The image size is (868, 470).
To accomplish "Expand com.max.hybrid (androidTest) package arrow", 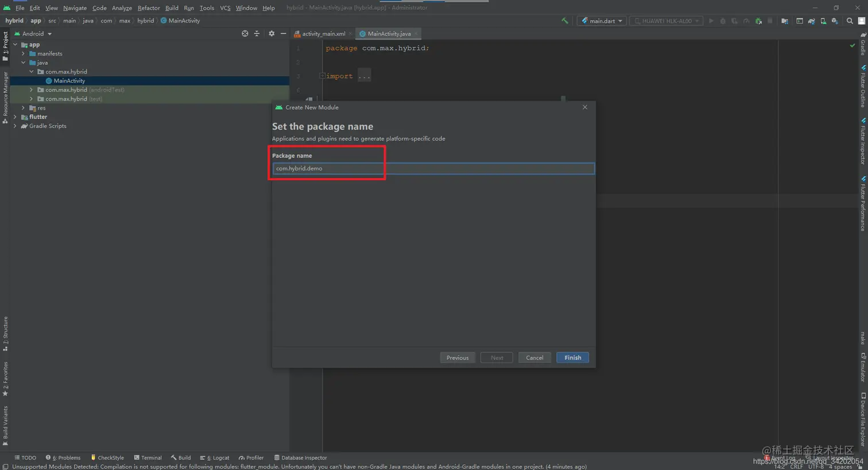I will [x=32, y=90].
